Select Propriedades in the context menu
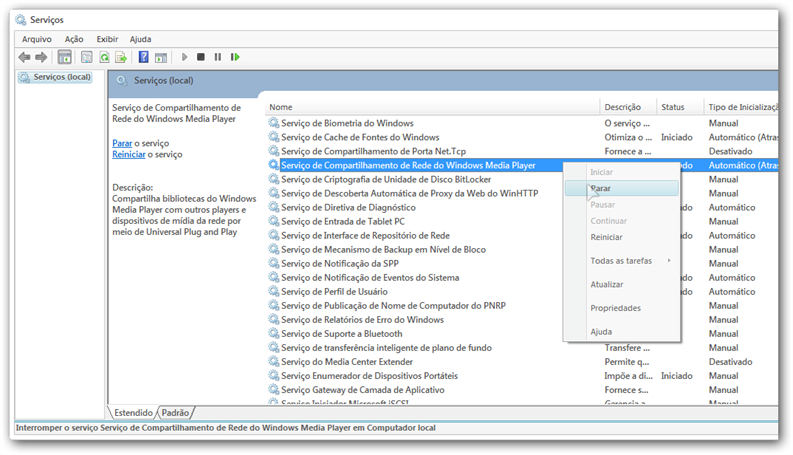This screenshot has width=793, height=455. click(x=615, y=308)
